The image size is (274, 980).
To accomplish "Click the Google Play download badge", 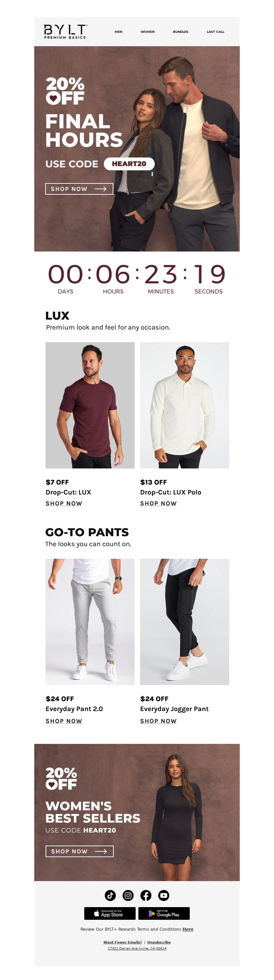I will [x=164, y=913].
